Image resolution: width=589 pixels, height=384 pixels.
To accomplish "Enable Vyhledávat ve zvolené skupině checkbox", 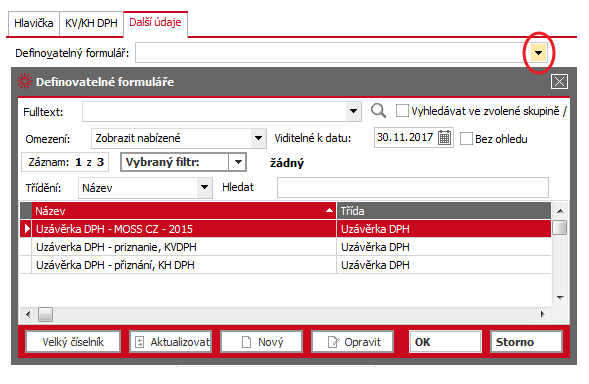I will [x=402, y=111].
